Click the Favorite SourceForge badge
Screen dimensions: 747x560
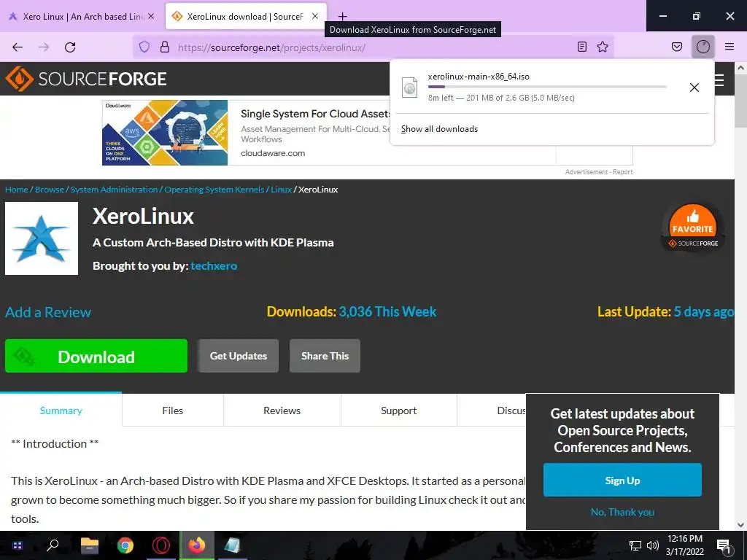[x=692, y=227]
